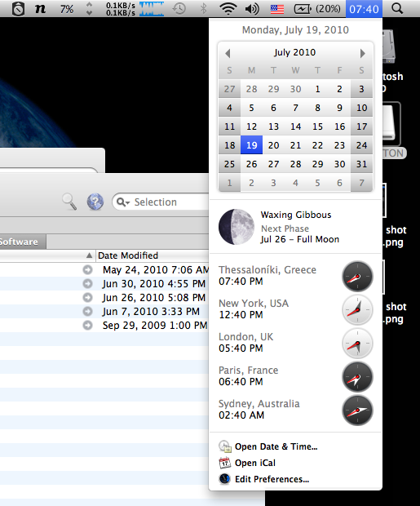Click the Sydney, Australia clock entry

click(x=295, y=410)
